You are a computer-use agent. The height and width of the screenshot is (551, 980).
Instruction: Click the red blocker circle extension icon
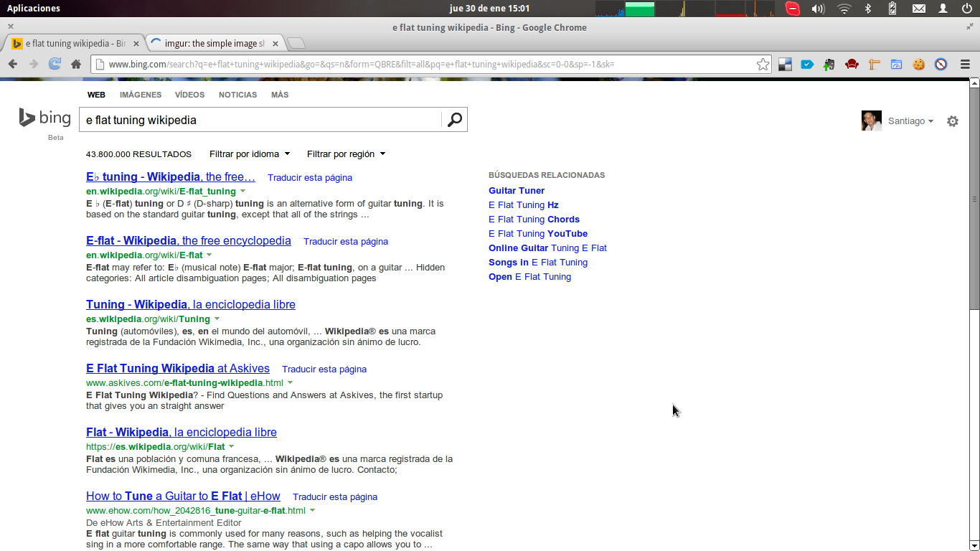pos(941,65)
